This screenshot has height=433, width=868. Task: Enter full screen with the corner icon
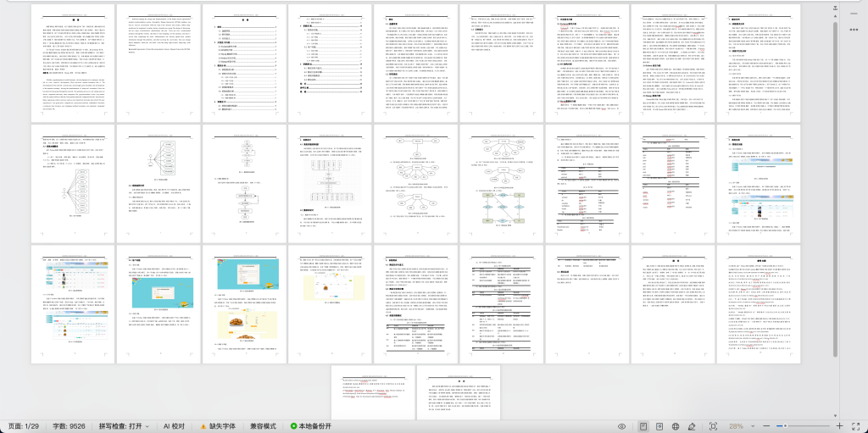[856, 426]
